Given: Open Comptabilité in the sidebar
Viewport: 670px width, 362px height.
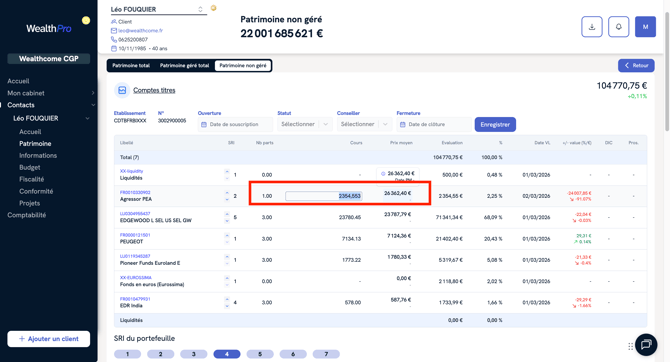Looking at the screenshot, I should 26,215.
